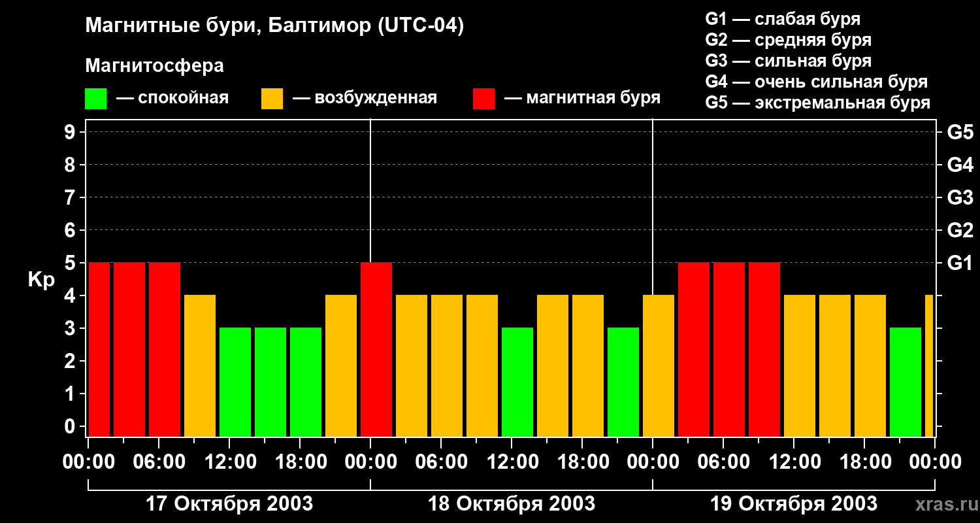Click 'G1 — слабая буря' legend line
This screenshot has width=980, height=523.
click(783, 19)
